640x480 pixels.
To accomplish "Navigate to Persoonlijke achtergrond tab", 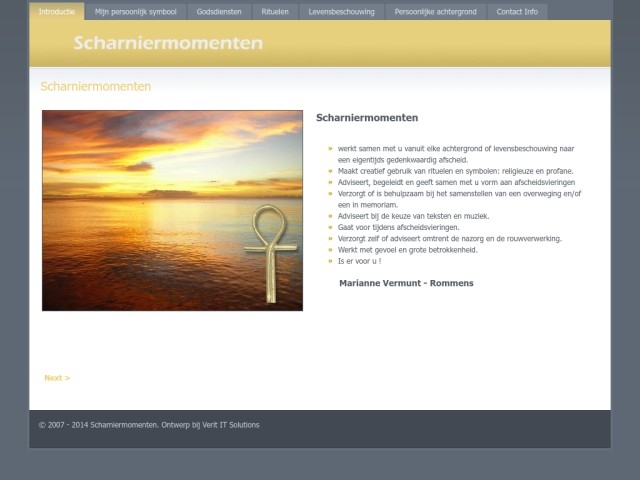I will pos(436,12).
